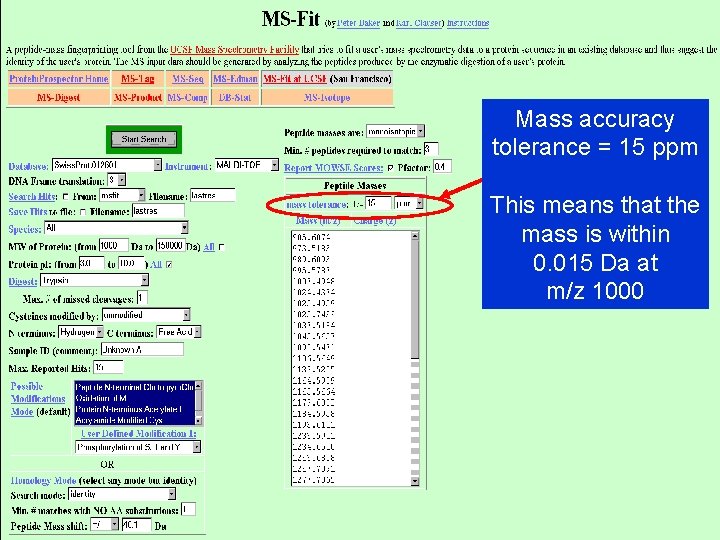This screenshot has width=720, height=540.
Task: Open the C terminus dropdown showing Free Acid
Action: coord(179,332)
